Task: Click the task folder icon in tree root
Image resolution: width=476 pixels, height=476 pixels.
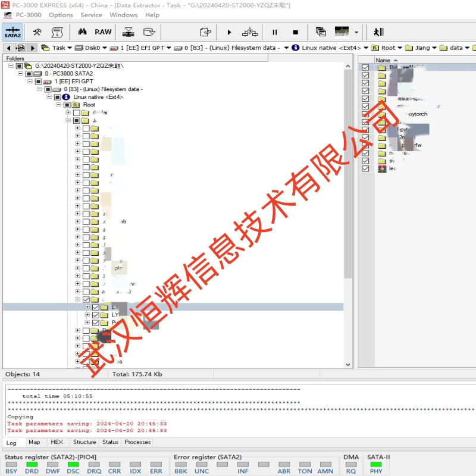Action: (28, 66)
